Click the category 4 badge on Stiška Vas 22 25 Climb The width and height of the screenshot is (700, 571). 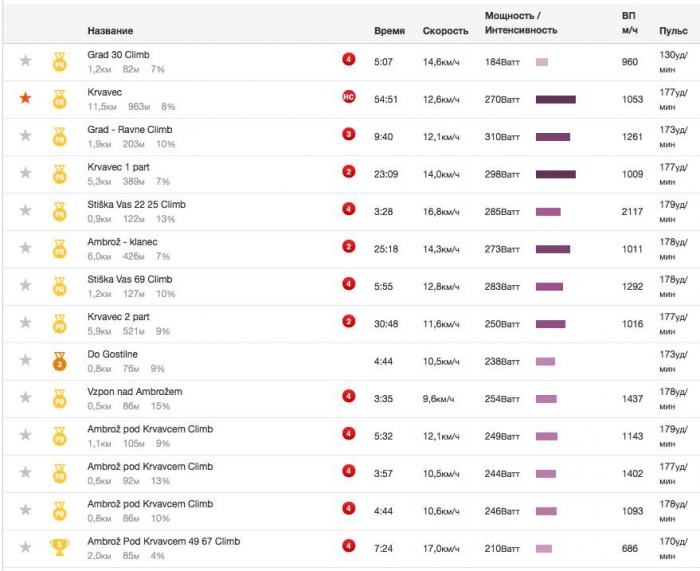(349, 209)
